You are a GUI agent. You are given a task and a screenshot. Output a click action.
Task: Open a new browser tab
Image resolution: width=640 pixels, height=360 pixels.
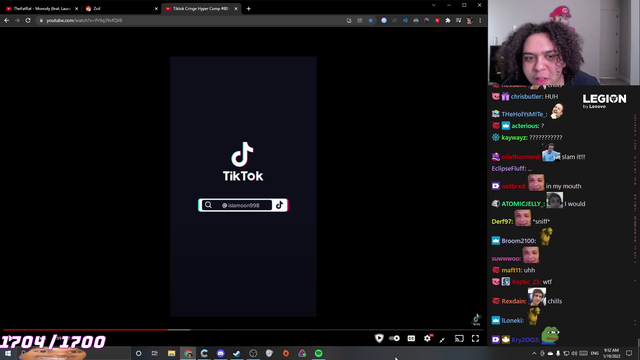coord(249,9)
